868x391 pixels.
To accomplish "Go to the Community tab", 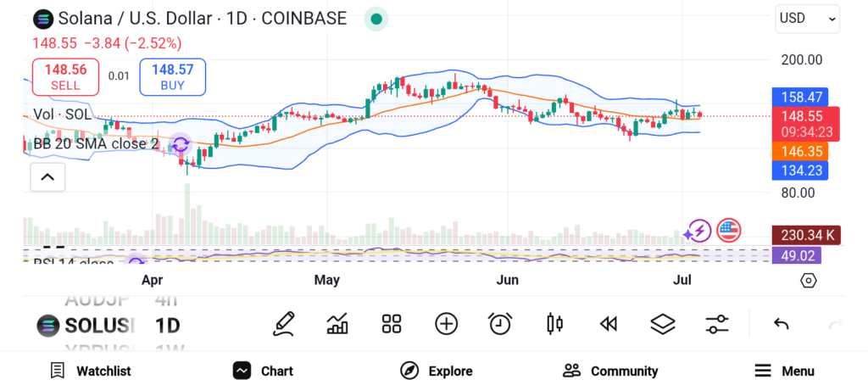I will (610, 371).
